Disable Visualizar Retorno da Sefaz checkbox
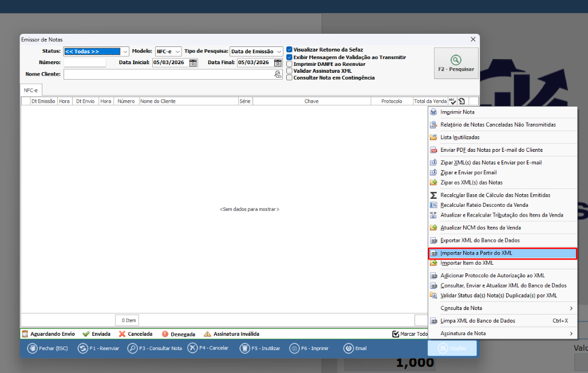This screenshot has width=588, height=373. click(290, 50)
